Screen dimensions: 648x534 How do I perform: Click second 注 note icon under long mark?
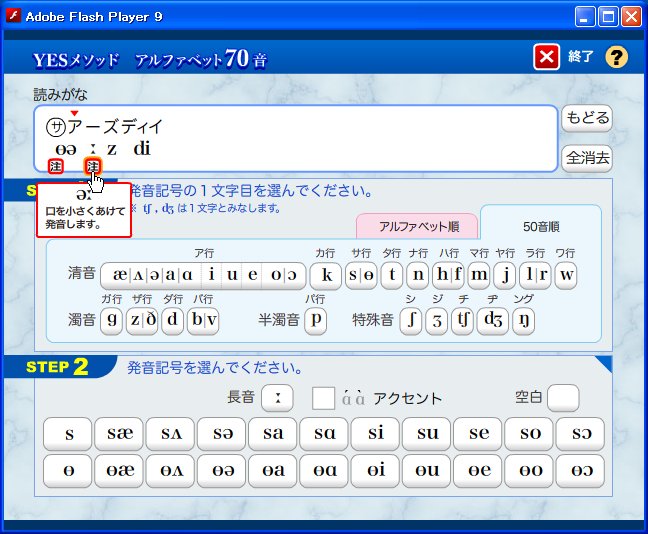click(x=93, y=167)
